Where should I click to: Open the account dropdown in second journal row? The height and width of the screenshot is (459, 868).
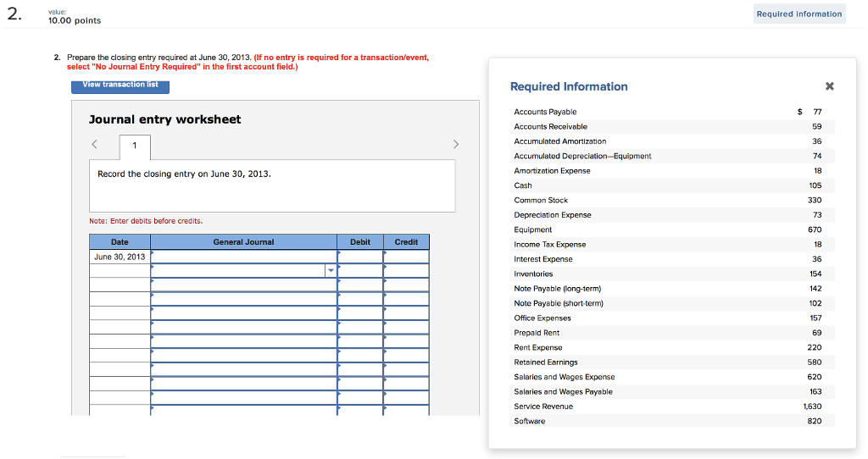point(331,270)
